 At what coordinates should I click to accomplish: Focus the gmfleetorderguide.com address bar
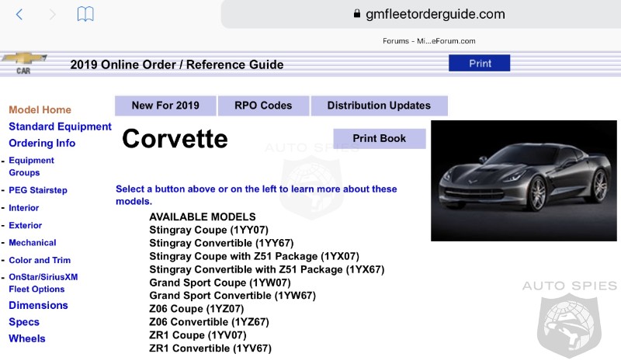pyautogui.click(x=421, y=14)
